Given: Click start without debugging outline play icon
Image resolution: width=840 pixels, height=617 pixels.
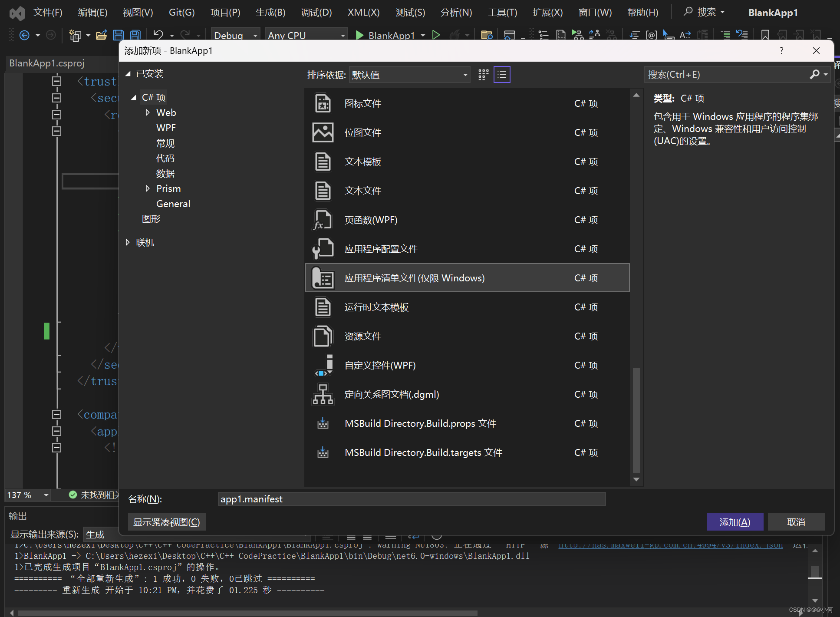Looking at the screenshot, I should point(436,35).
